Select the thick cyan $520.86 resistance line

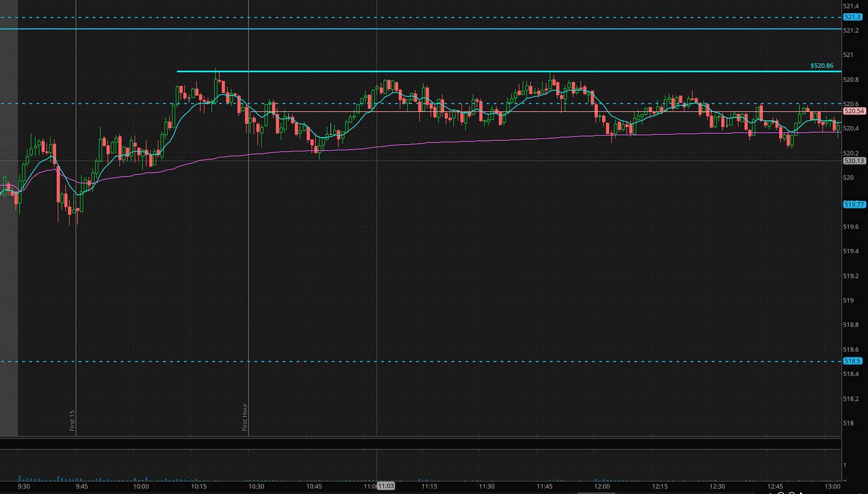(x=509, y=72)
